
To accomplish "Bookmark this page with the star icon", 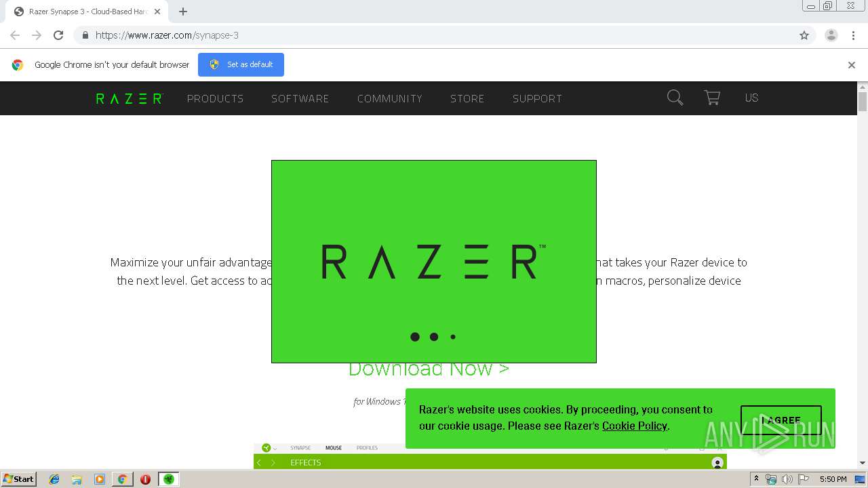I will [x=804, y=35].
